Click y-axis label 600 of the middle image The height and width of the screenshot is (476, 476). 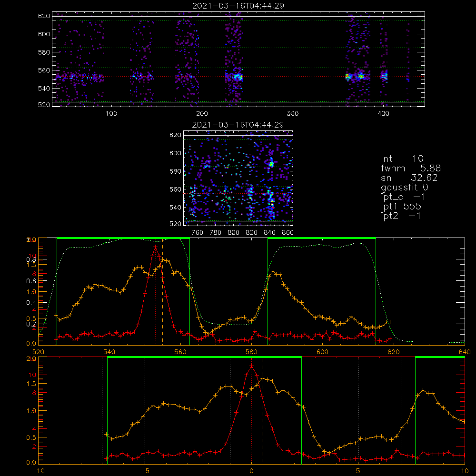(175, 153)
